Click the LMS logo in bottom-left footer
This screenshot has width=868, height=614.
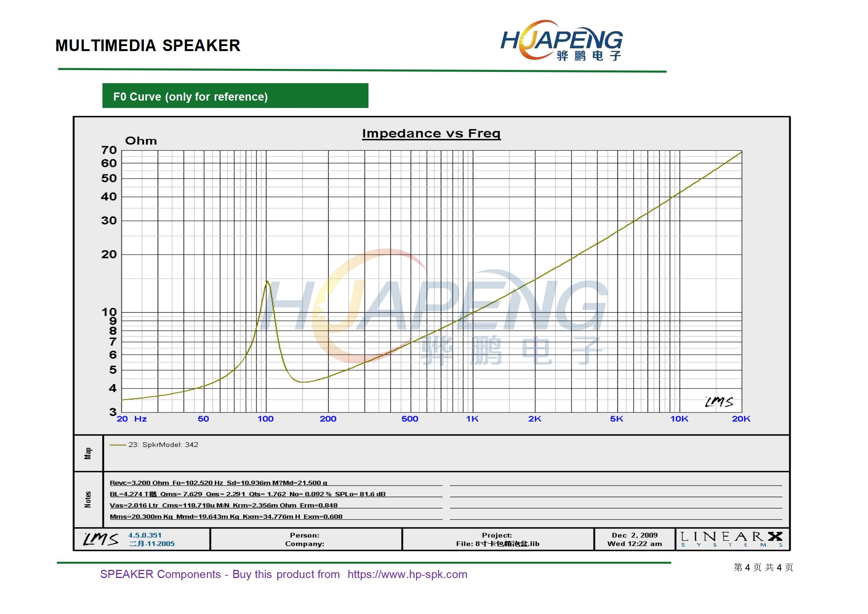point(101,539)
